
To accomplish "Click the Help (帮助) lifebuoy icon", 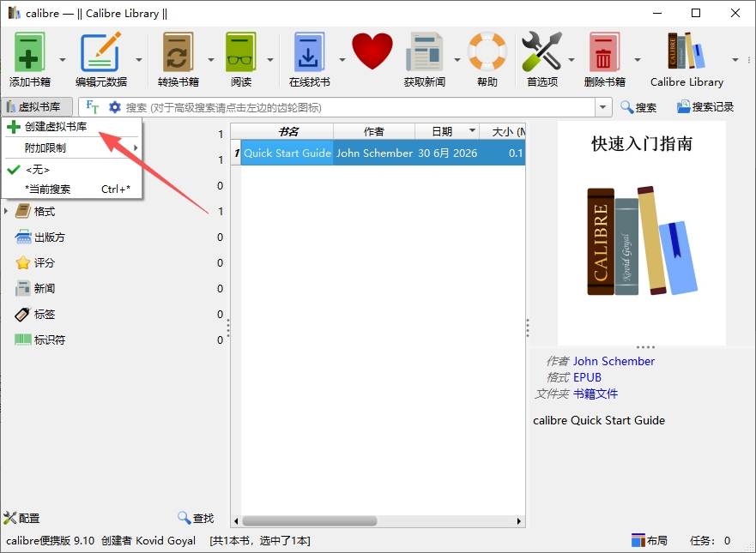I will [487, 51].
